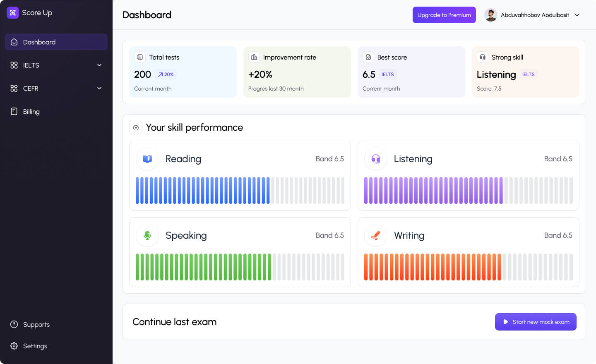Start a new mock exam
The image size is (596, 364).
[536, 322]
